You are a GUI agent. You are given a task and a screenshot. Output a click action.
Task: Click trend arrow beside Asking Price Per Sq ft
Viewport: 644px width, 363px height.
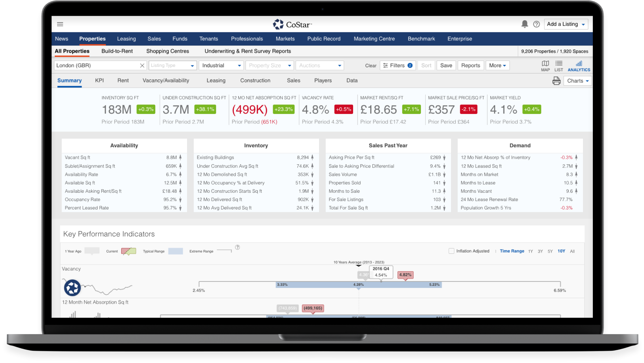click(x=444, y=158)
